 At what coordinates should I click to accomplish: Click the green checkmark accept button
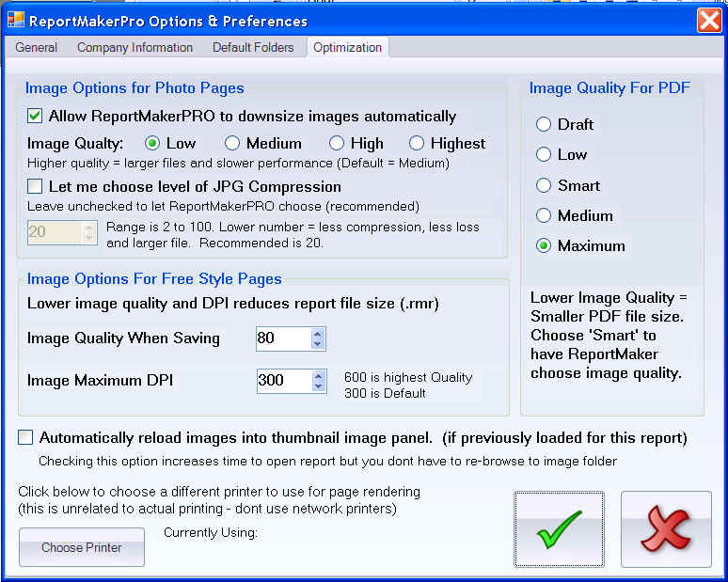tap(560, 529)
